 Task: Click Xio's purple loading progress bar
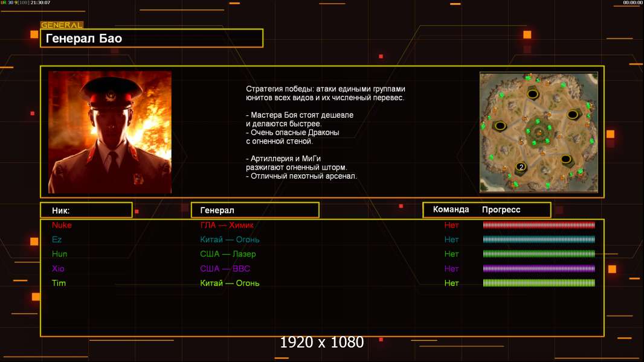coord(539,268)
